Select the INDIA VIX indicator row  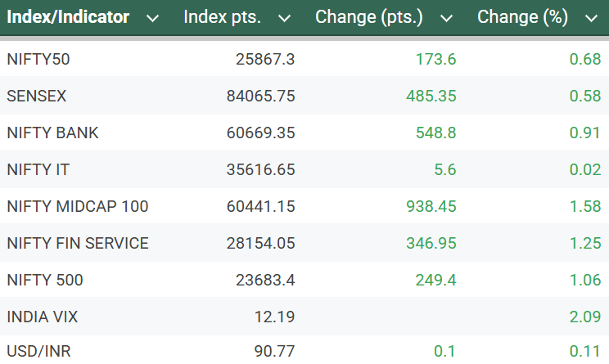click(x=42, y=317)
